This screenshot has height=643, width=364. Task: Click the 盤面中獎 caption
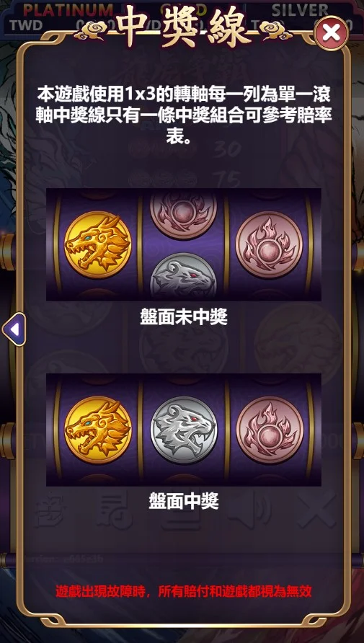point(184,501)
